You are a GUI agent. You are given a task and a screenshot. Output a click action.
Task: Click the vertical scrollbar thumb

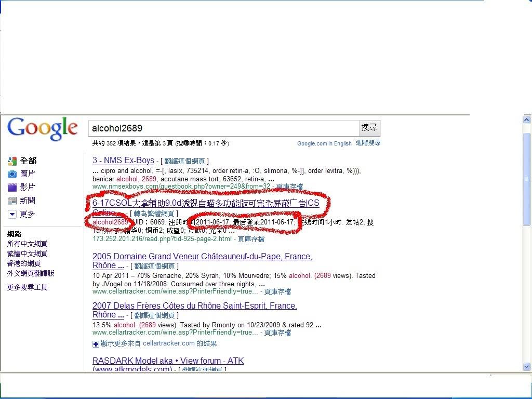point(527,179)
